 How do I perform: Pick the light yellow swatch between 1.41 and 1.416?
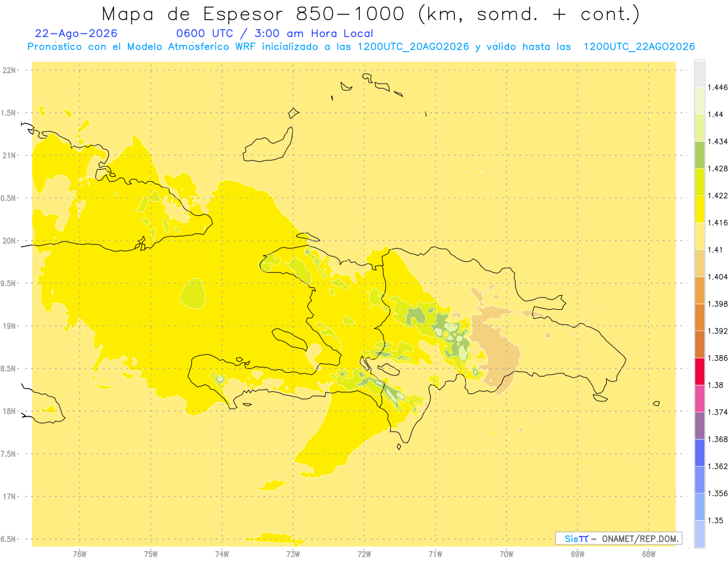coord(699,236)
